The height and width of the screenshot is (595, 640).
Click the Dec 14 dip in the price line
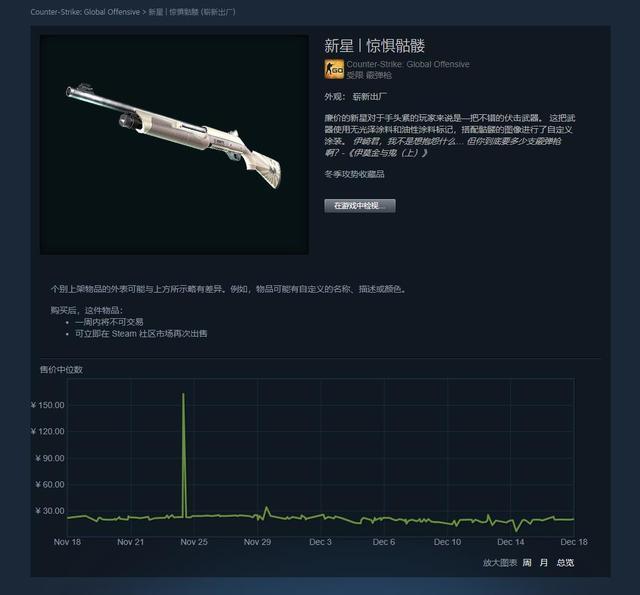(517, 531)
